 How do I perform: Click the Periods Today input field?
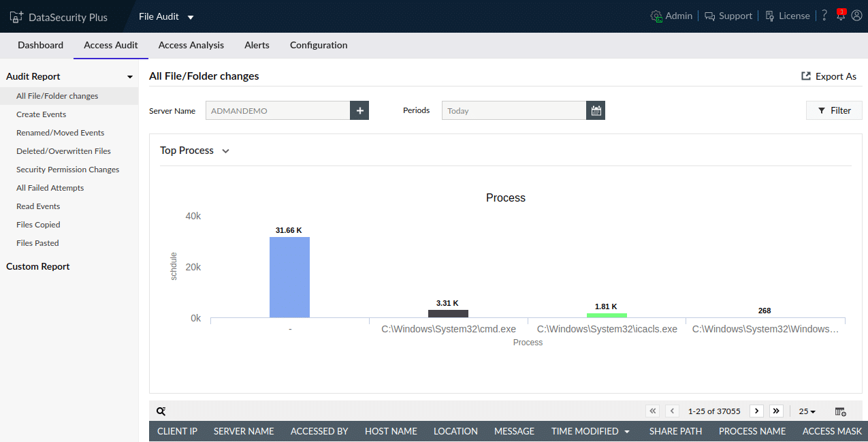click(514, 110)
